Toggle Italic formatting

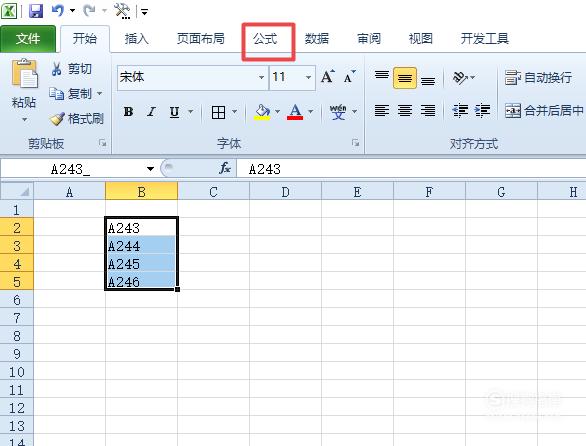pyautogui.click(x=151, y=112)
